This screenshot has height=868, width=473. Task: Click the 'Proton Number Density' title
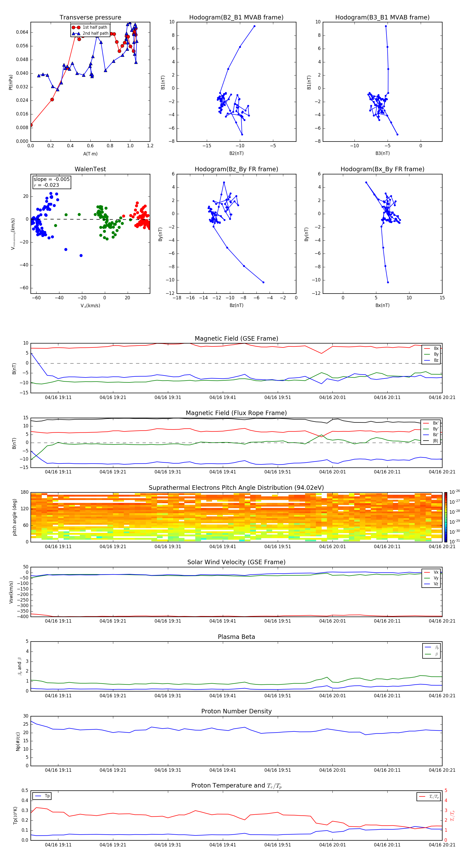(x=236, y=711)
